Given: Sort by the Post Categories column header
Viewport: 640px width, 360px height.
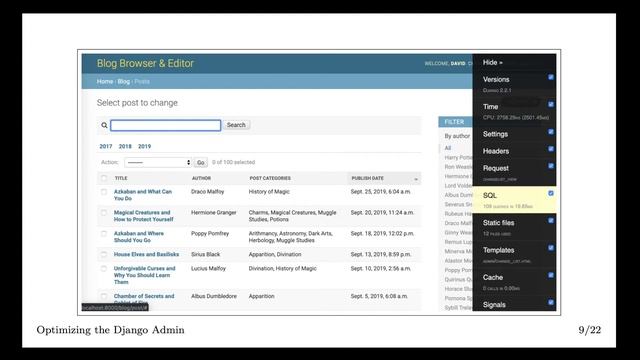Looking at the screenshot, I should (x=270, y=178).
